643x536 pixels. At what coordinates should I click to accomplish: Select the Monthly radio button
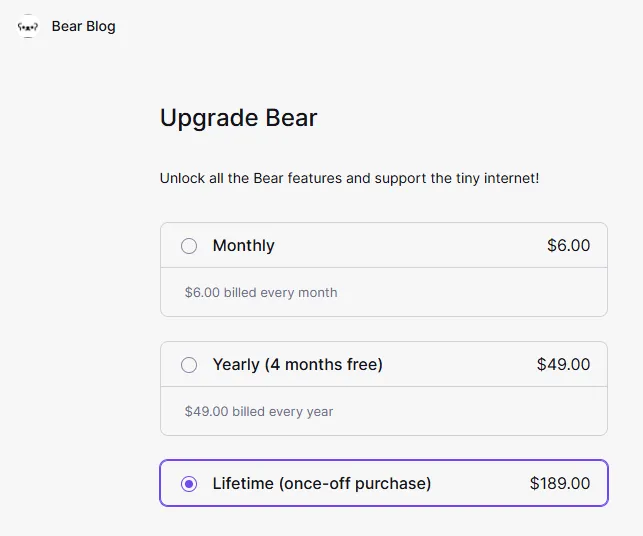(x=189, y=246)
